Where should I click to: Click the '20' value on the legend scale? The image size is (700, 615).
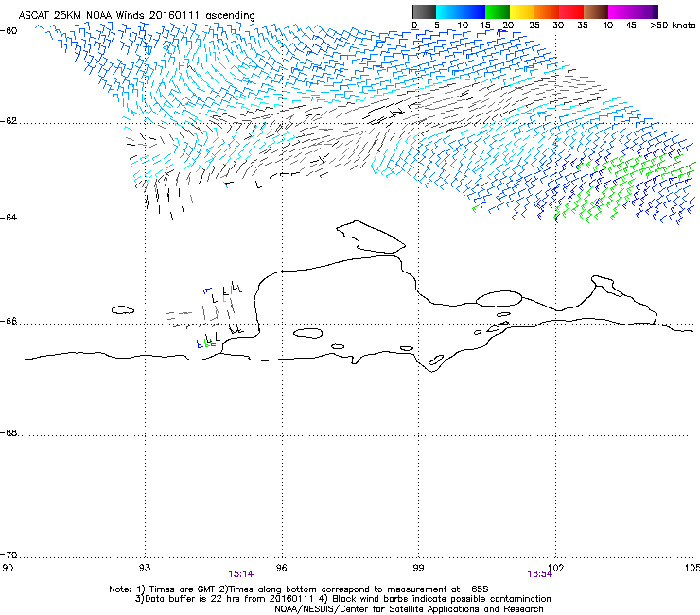coord(508,26)
